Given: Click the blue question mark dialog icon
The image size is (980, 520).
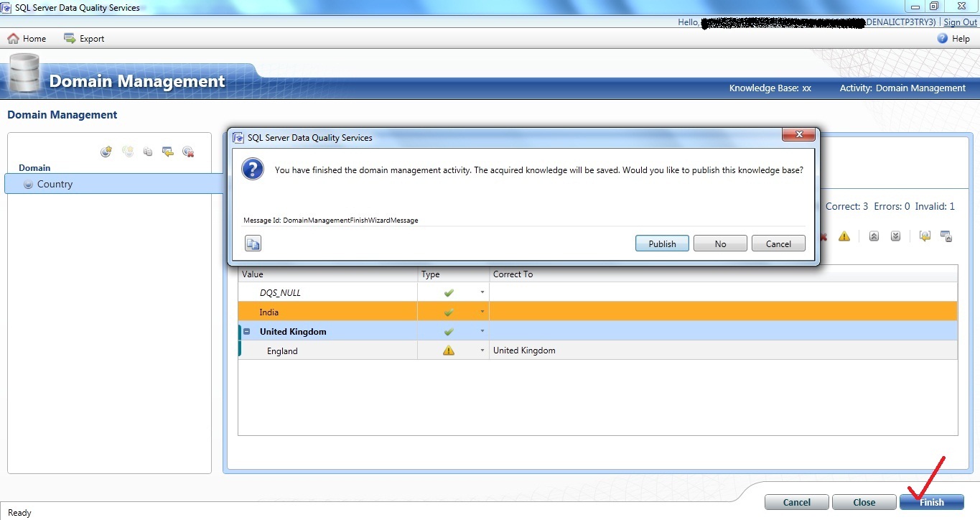Looking at the screenshot, I should pos(252,170).
